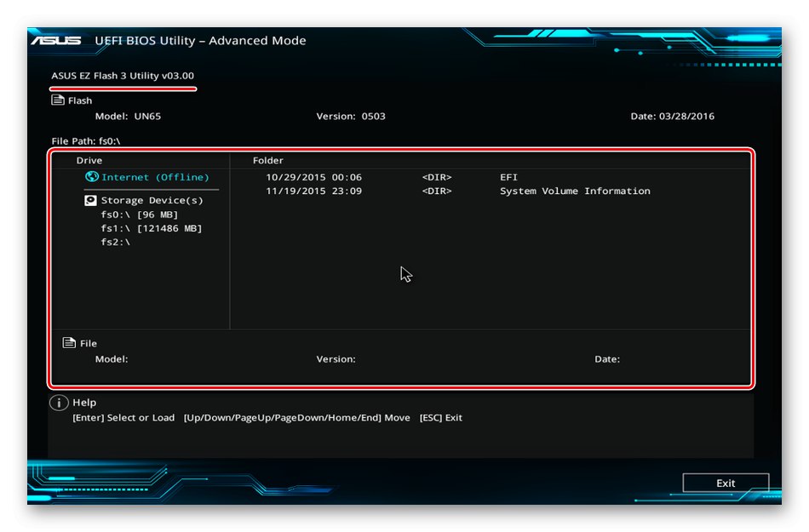Click the Date: 03/28/2016 label
Image resolution: width=809 pixels, height=532 pixels.
[x=672, y=116]
